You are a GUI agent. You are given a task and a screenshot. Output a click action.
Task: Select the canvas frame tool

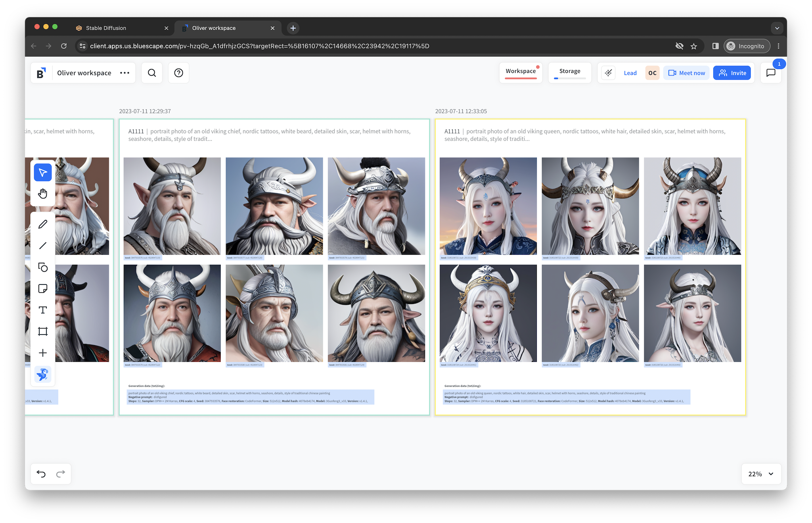[x=43, y=331]
